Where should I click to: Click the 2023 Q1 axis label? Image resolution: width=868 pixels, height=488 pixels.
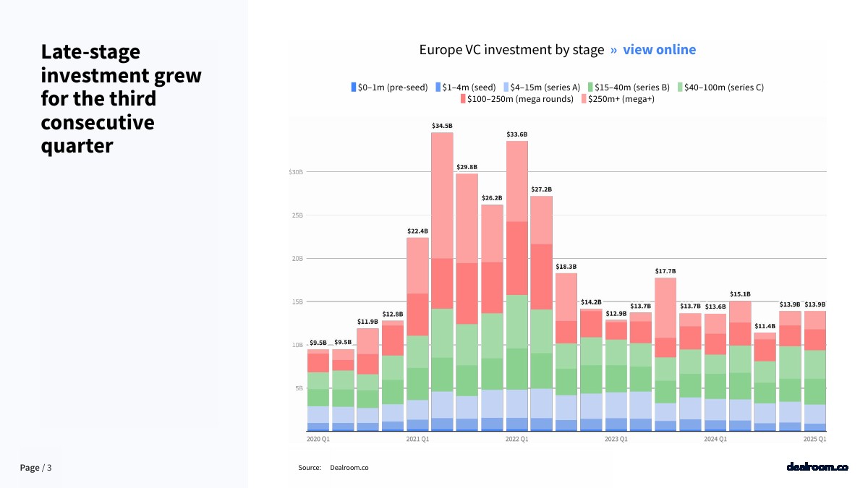tap(616, 439)
